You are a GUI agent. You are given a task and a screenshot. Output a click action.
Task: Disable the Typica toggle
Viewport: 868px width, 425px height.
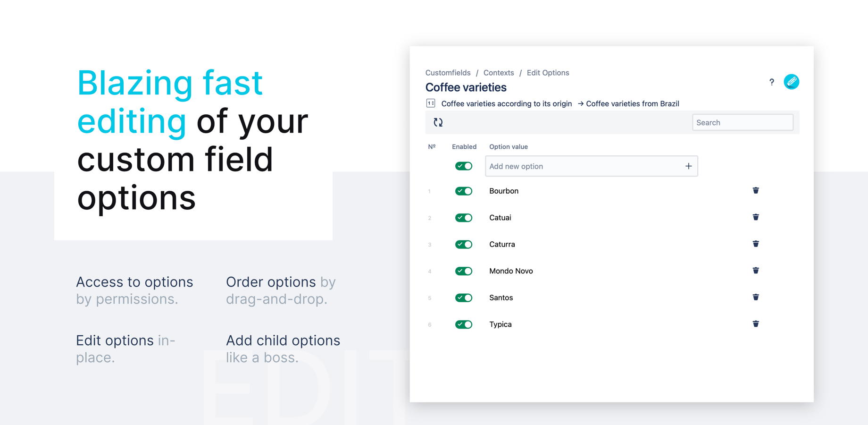coord(464,324)
